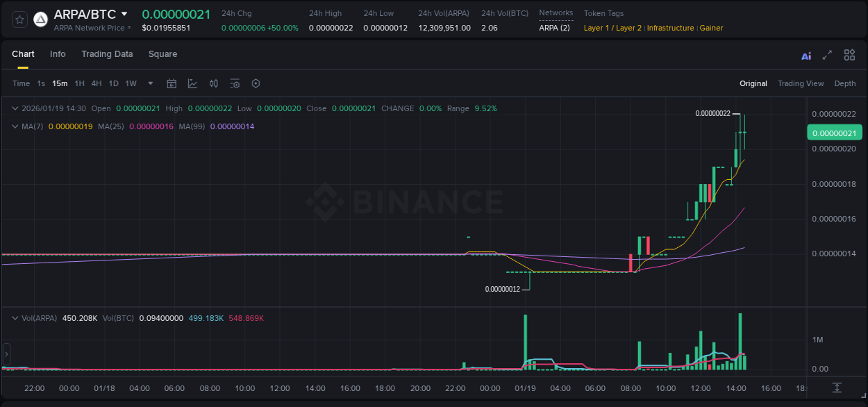Switch to the Trading Data tab
868x407 pixels.
(x=107, y=54)
